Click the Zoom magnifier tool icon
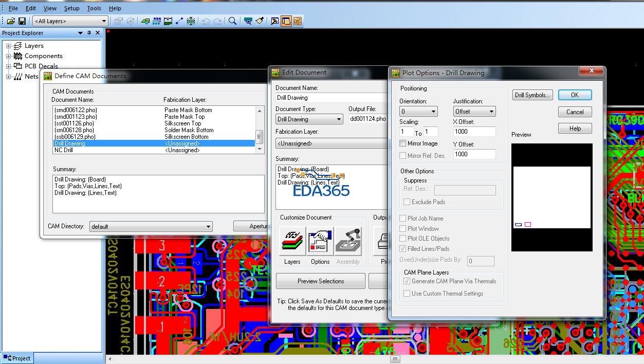Viewport: 644px width, 364px height. [x=233, y=21]
